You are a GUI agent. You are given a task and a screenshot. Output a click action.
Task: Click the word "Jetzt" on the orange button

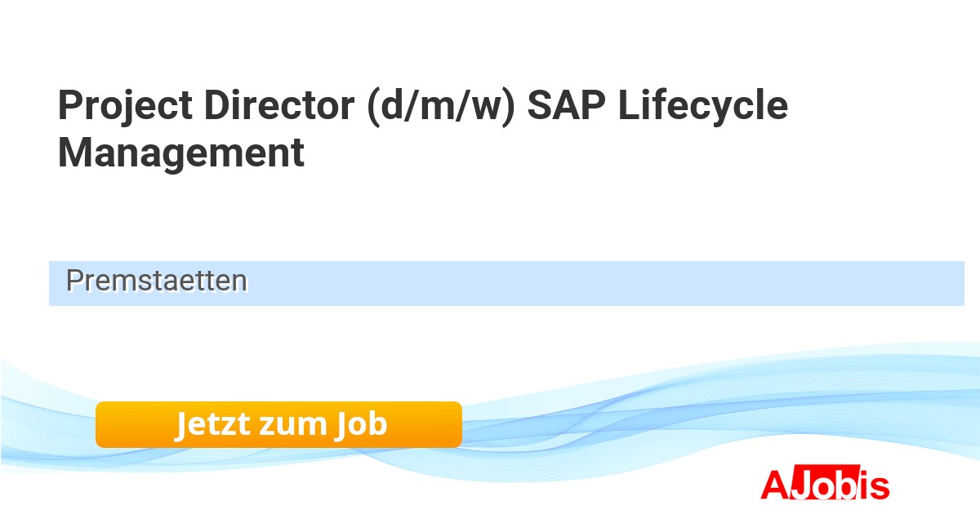pyautogui.click(x=211, y=424)
